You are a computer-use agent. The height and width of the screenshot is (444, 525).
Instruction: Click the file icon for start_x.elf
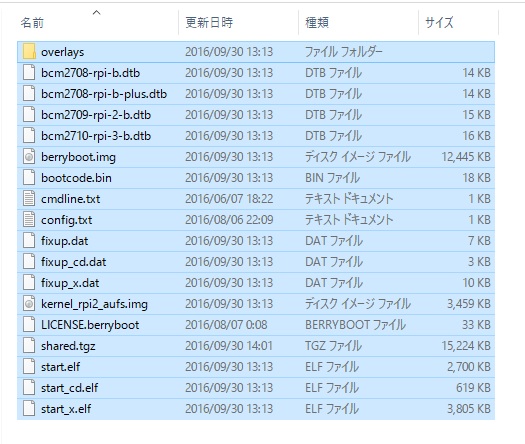29,409
